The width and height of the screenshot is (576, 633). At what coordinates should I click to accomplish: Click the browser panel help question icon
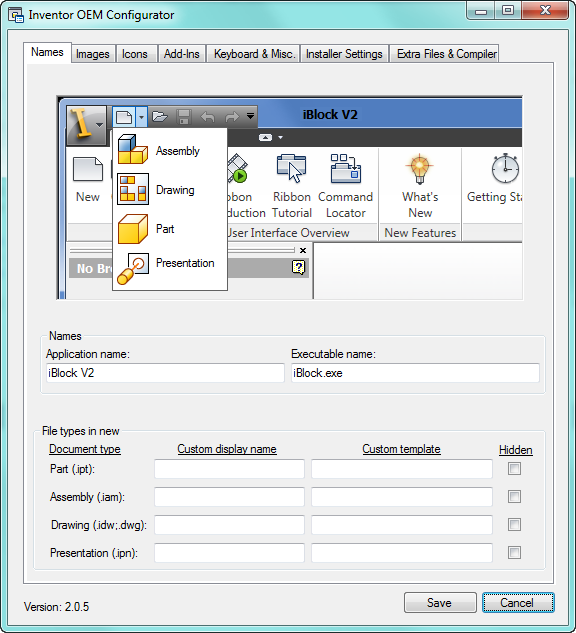[298, 267]
